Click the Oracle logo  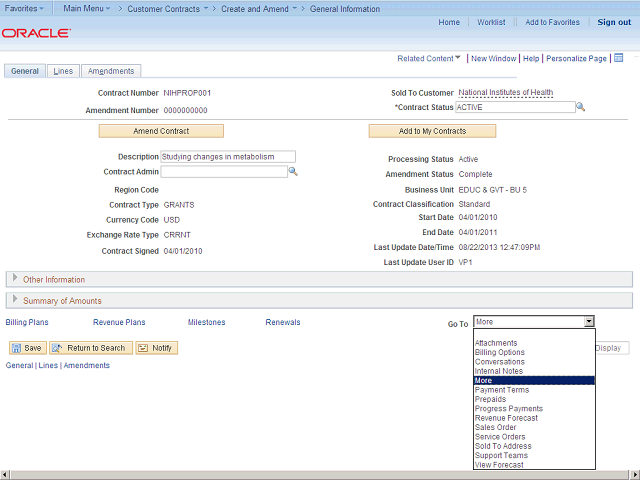coord(36,33)
